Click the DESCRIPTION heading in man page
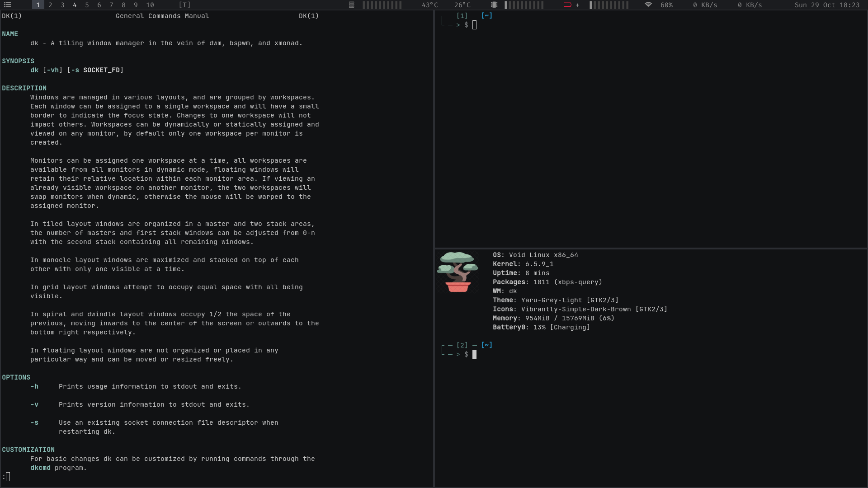This screenshot has height=488, width=868. pyautogui.click(x=24, y=88)
